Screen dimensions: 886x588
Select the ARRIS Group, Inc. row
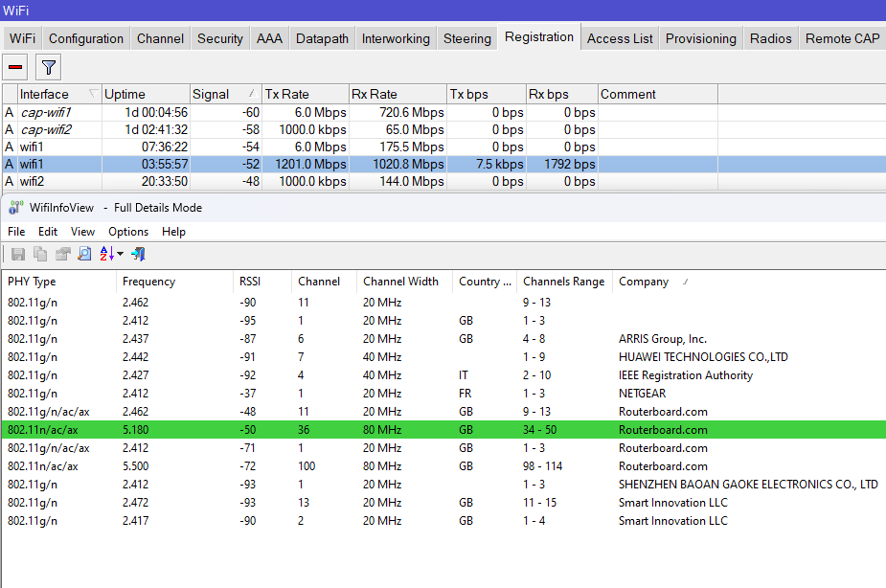(x=443, y=339)
